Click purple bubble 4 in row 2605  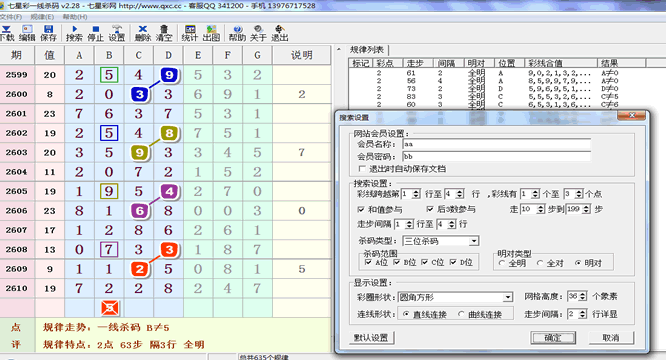coord(169,191)
